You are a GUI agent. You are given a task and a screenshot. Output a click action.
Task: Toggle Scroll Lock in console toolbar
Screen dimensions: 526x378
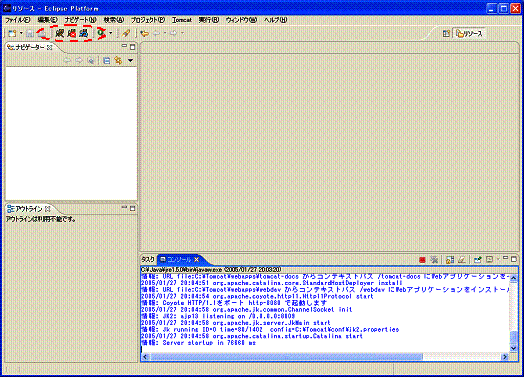450,260
